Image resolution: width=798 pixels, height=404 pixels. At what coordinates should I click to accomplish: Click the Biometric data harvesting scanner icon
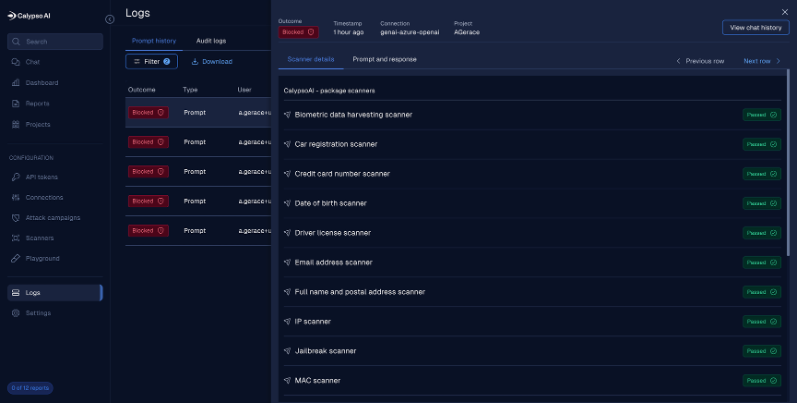coord(288,115)
